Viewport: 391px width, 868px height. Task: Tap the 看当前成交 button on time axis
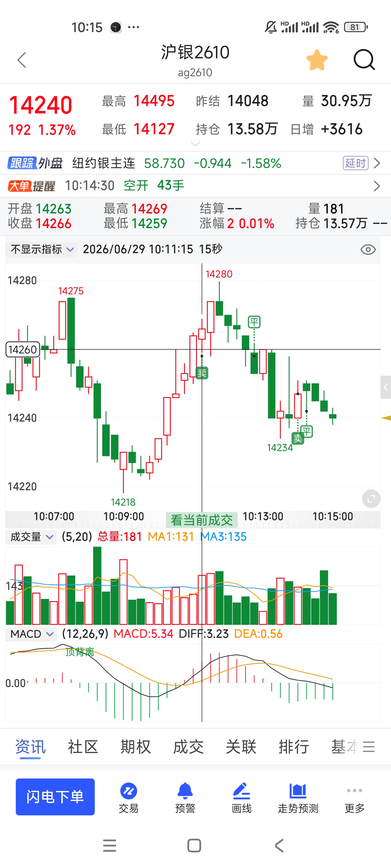click(x=202, y=520)
